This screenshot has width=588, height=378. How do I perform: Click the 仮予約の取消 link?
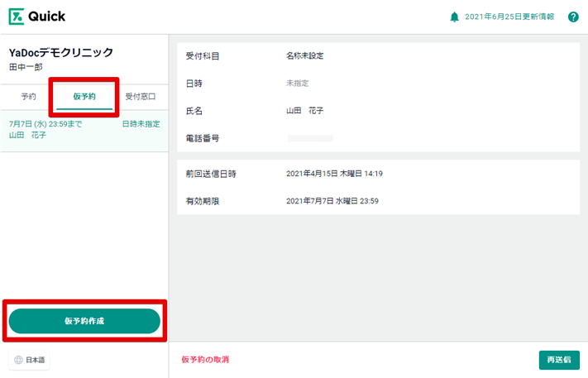click(205, 360)
